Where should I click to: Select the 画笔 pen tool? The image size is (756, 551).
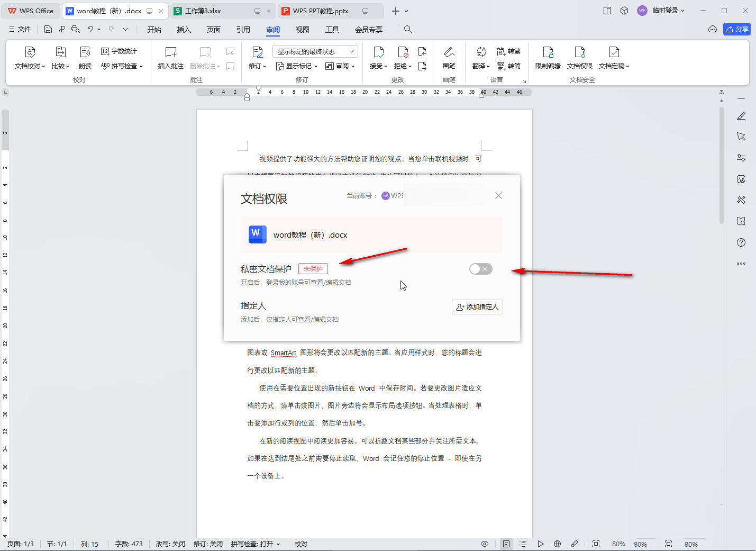coord(449,58)
